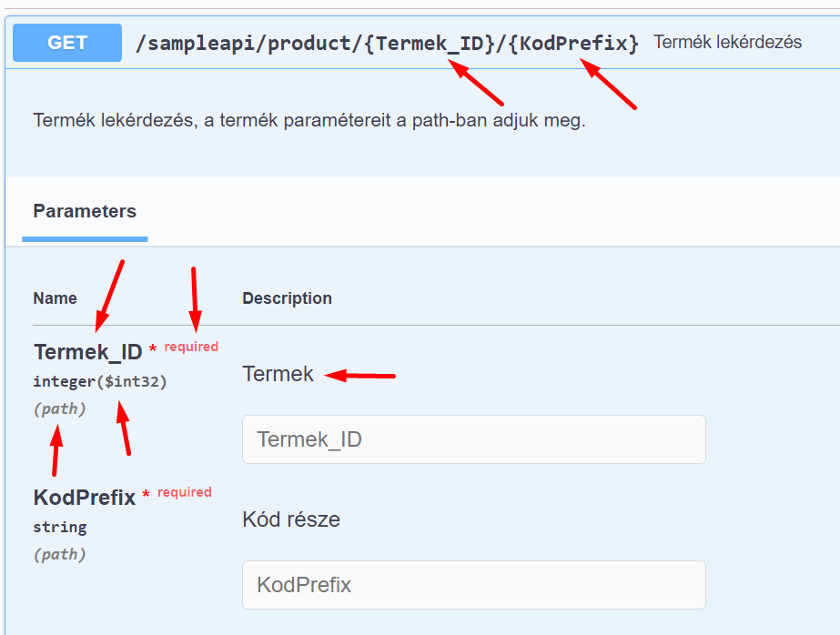Select the KodPrefix parameter name label

[x=84, y=498]
